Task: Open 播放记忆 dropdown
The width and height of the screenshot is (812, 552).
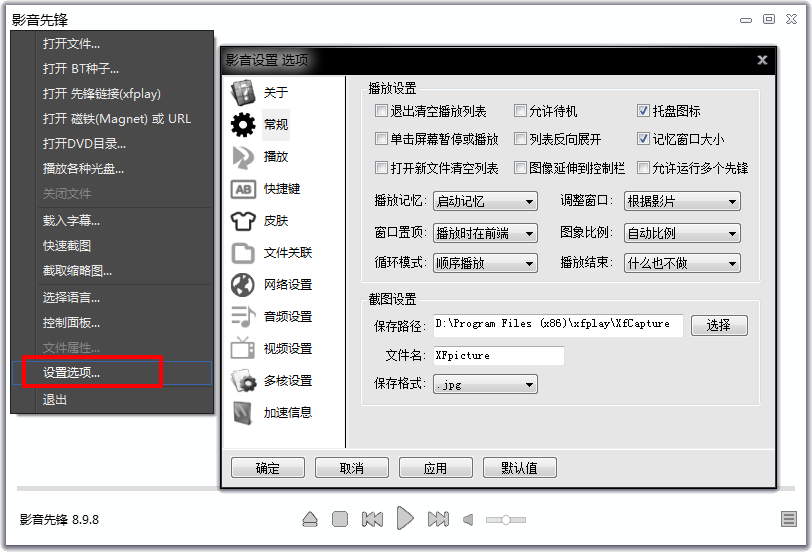Action: pos(485,201)
